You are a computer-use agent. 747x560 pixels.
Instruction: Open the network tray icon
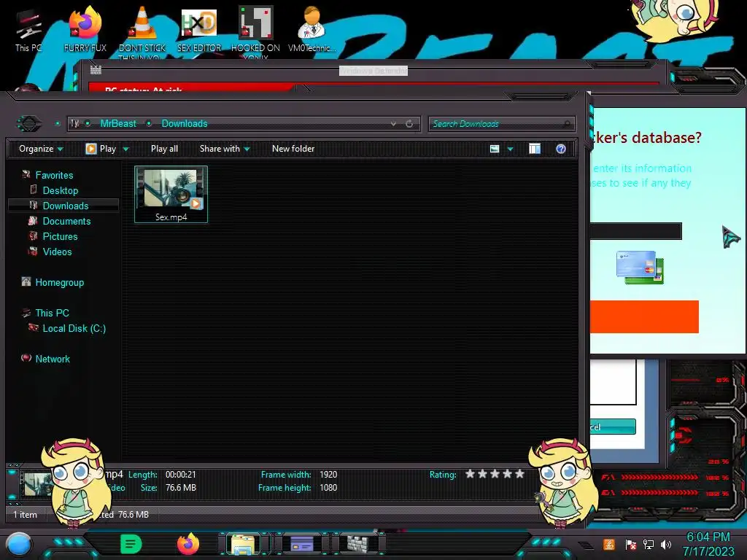point(649,544)
